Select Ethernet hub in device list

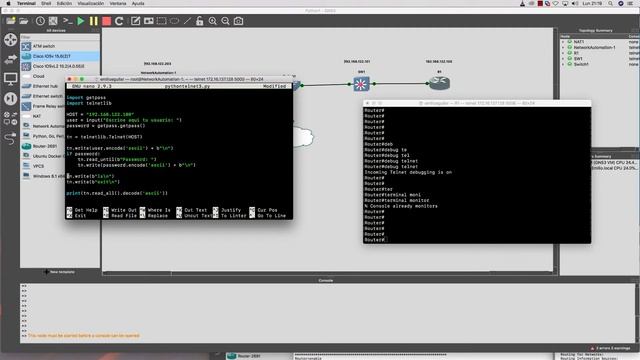coord(44,86)
